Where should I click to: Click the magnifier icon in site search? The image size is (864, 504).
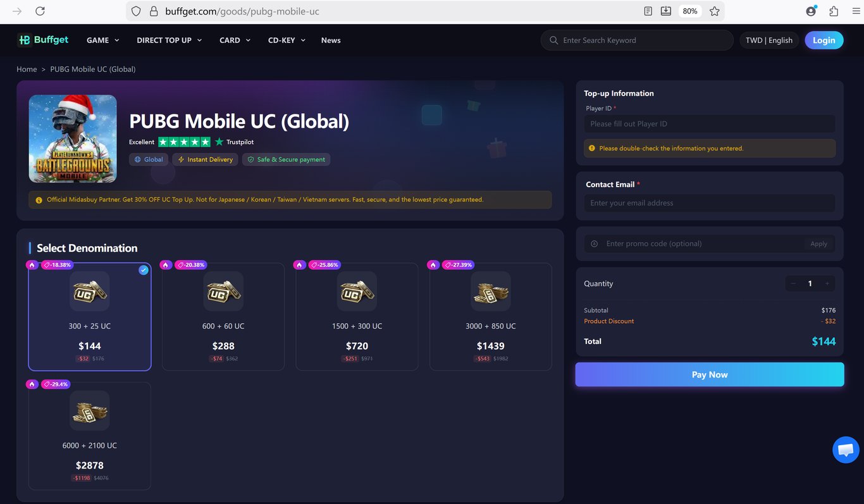coord(554,40)
